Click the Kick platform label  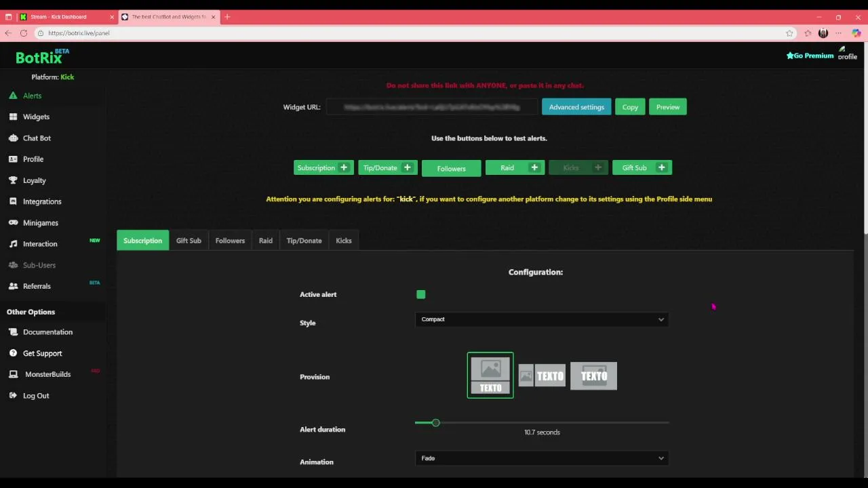click(67, 77)
